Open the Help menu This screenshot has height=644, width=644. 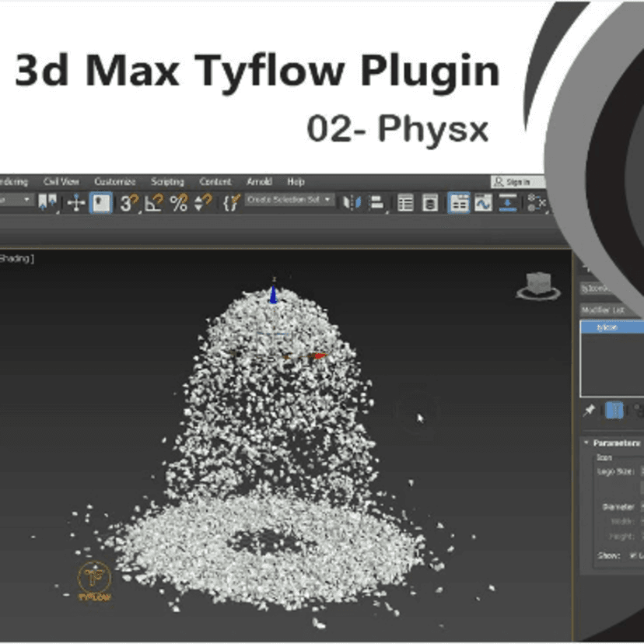(x=296, y=181)
